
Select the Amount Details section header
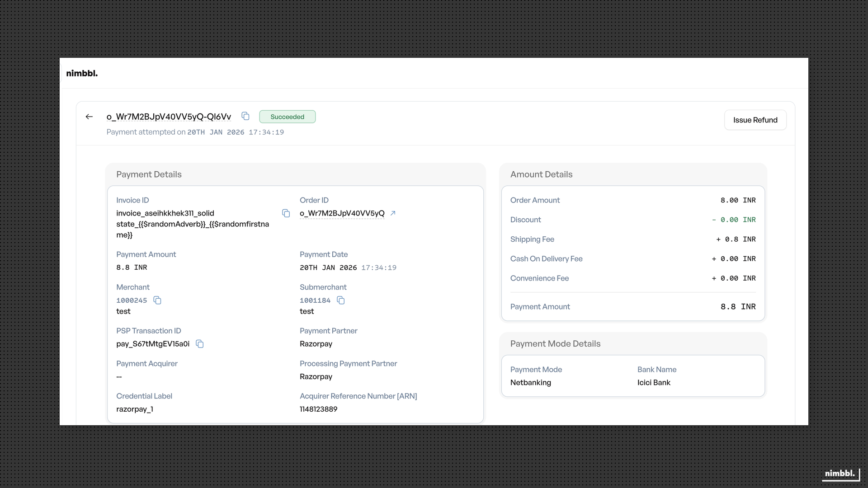pyautogui.click(x=541, y=174)
